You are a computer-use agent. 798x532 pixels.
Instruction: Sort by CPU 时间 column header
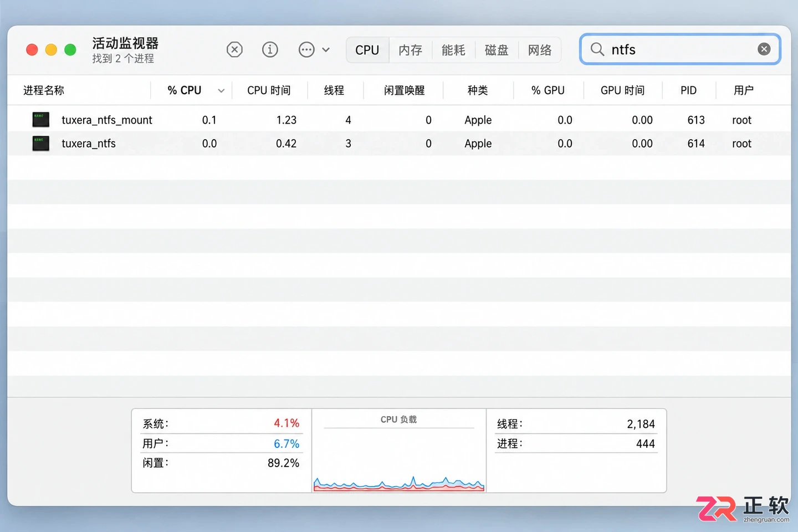269,90
